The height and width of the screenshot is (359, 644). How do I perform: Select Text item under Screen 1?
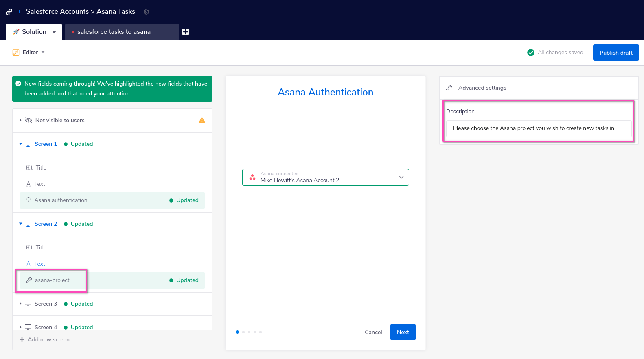tap(112, 184)
